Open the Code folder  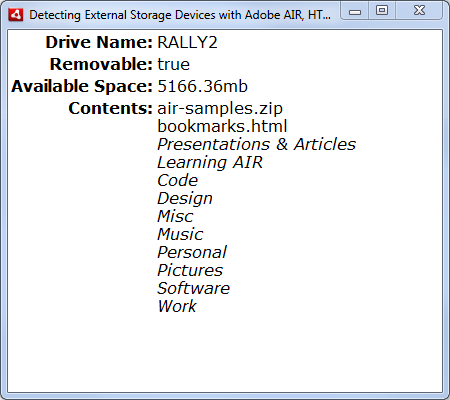click(x=177, y=180)
